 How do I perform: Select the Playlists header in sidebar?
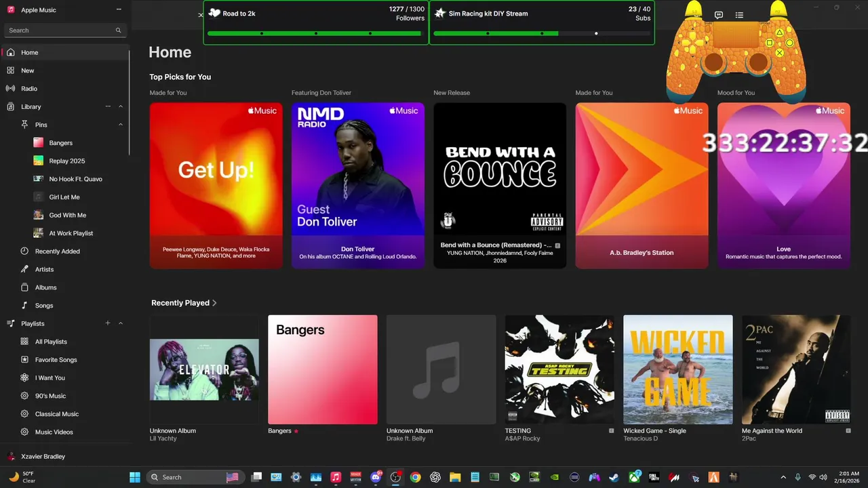(33, 324)
